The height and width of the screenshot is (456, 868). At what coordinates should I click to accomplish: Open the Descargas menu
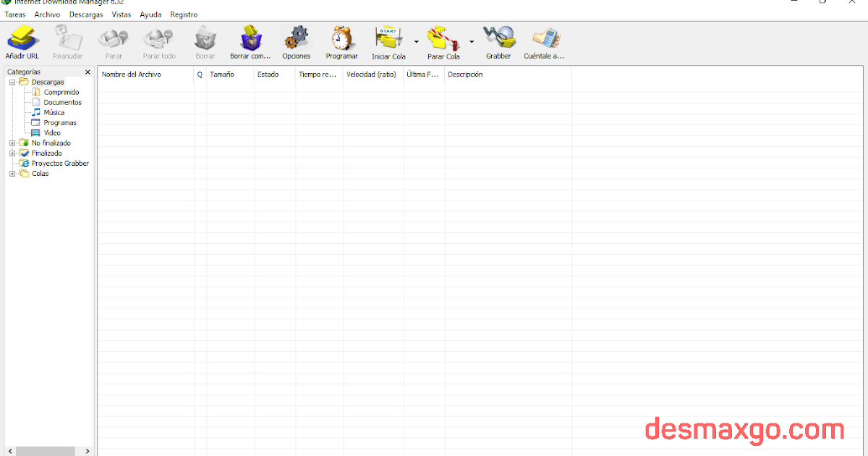[x=86, y=14]
